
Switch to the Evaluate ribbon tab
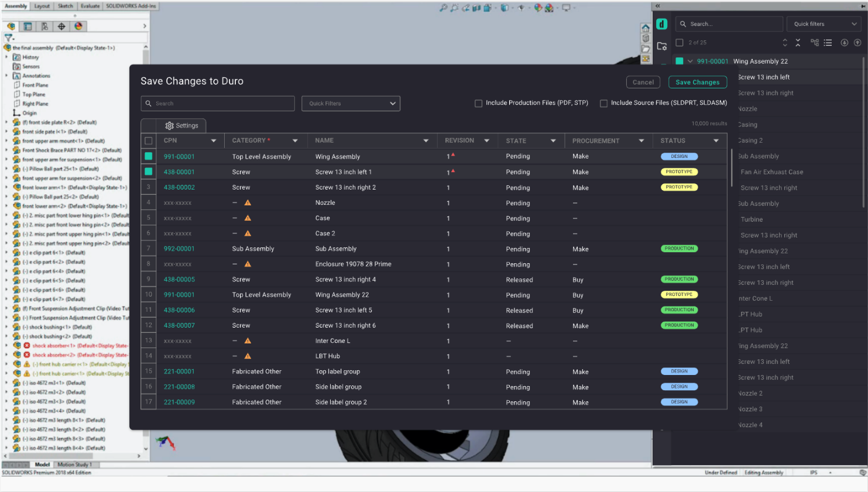(90, 6)
